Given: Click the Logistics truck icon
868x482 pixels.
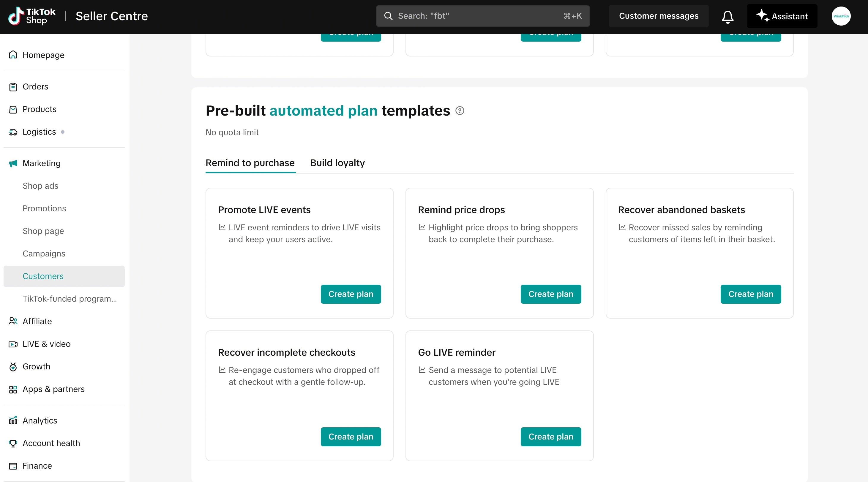Looking at the screenshot, I should 13,132.
